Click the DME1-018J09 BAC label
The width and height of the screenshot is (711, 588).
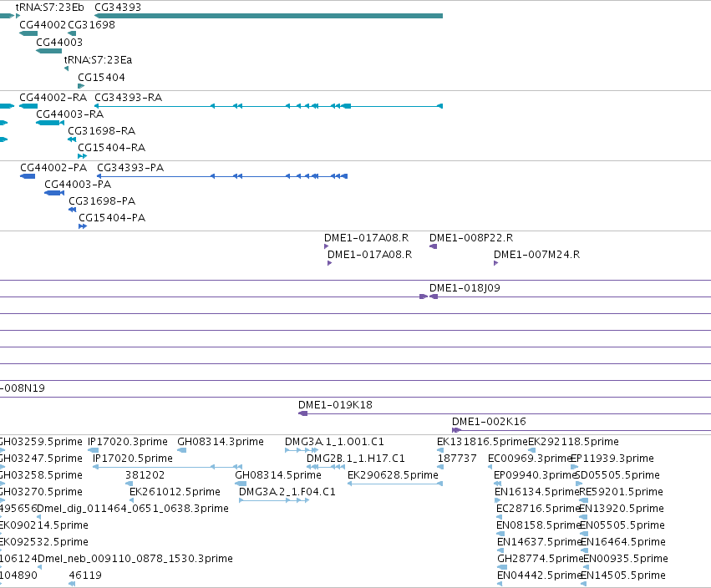(465, 288)
